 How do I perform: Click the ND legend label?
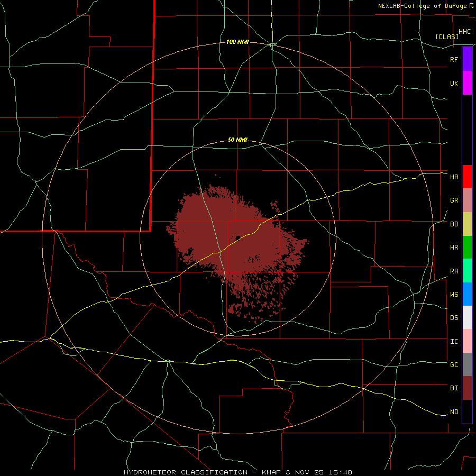pos(454,412)
